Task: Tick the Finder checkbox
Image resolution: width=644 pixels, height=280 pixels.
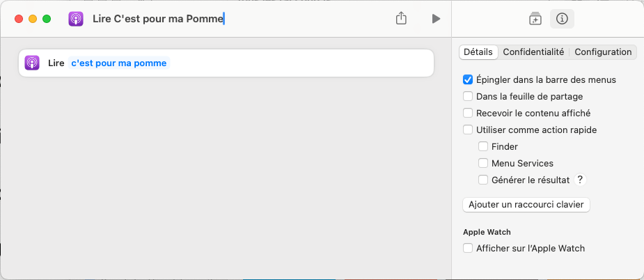Action: [483, 146]
